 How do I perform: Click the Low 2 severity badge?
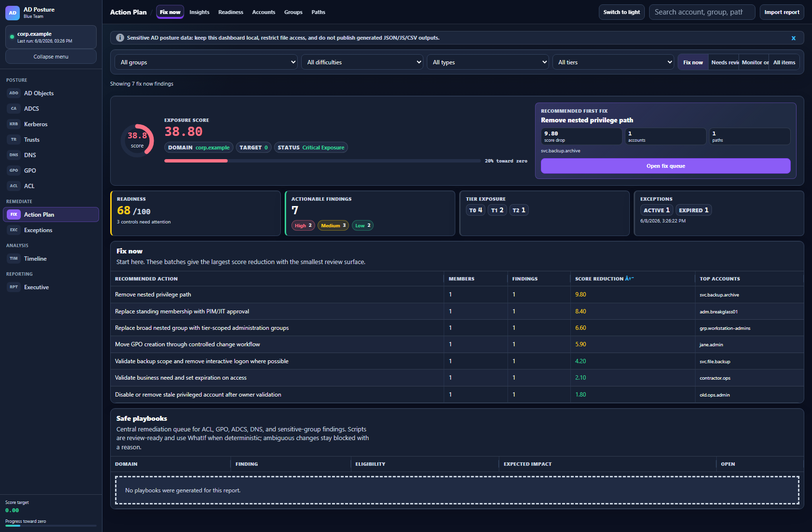pos(362,225)
